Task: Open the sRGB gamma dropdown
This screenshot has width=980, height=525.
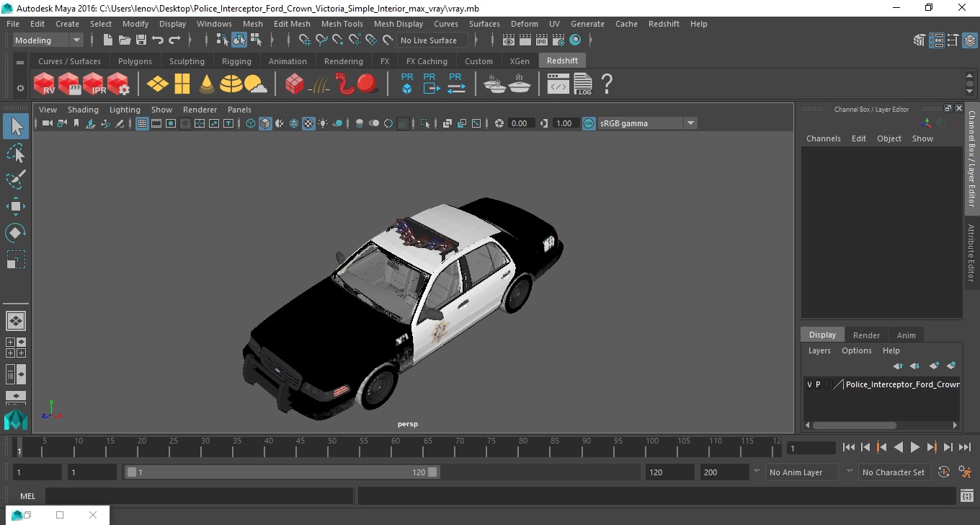Action: [647, 123]
